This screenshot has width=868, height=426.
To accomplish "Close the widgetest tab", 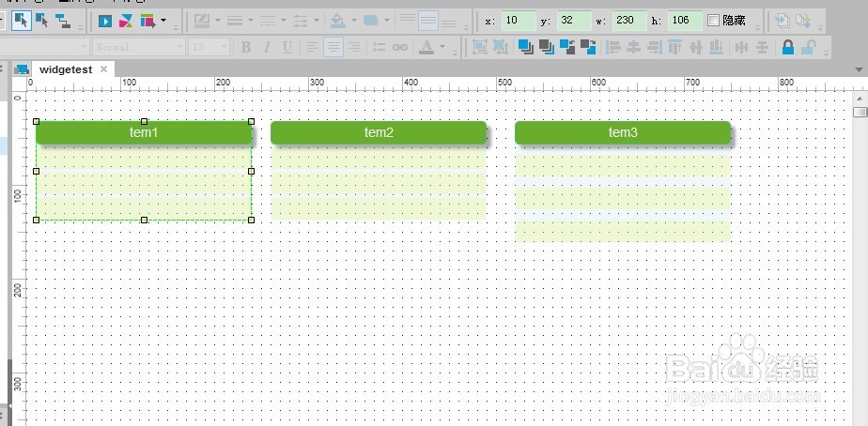I will pos(103,69).
